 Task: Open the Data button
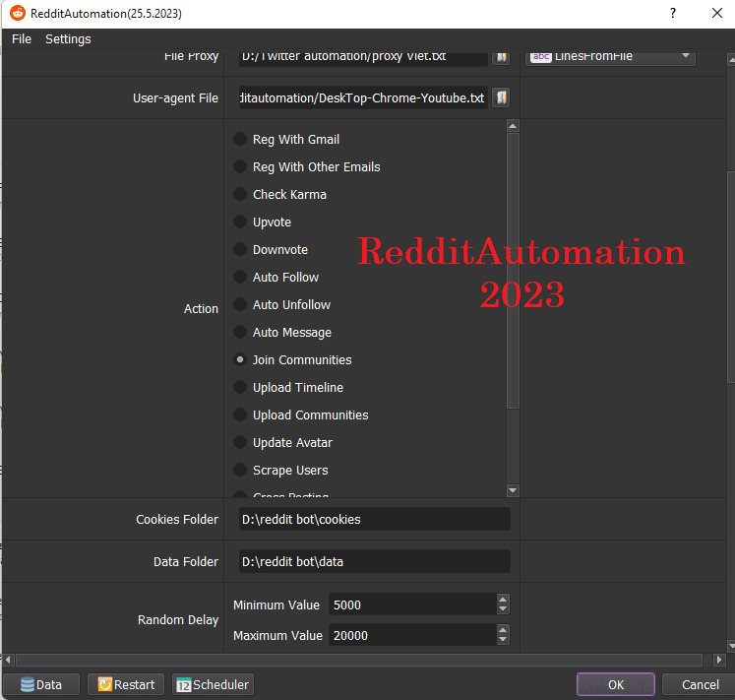coord(41,684)
